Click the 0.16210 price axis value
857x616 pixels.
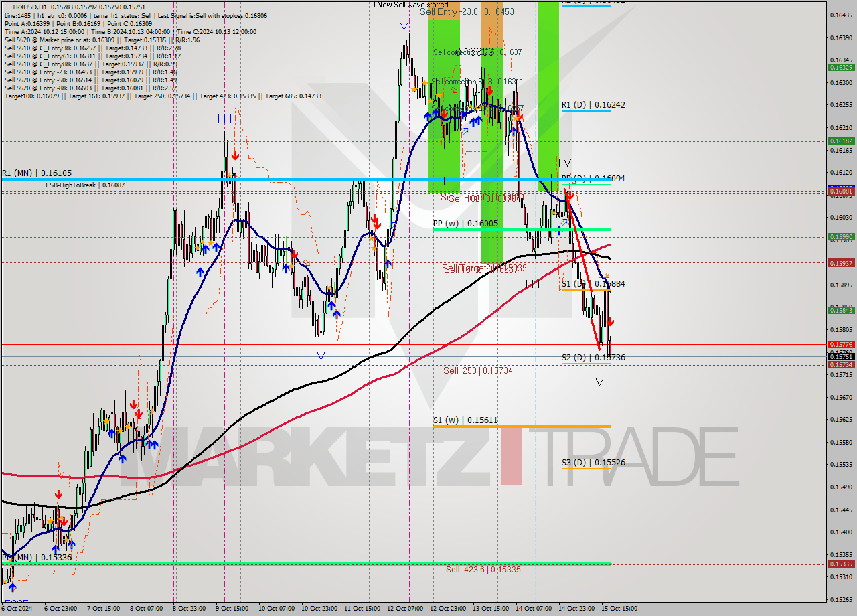842,127
